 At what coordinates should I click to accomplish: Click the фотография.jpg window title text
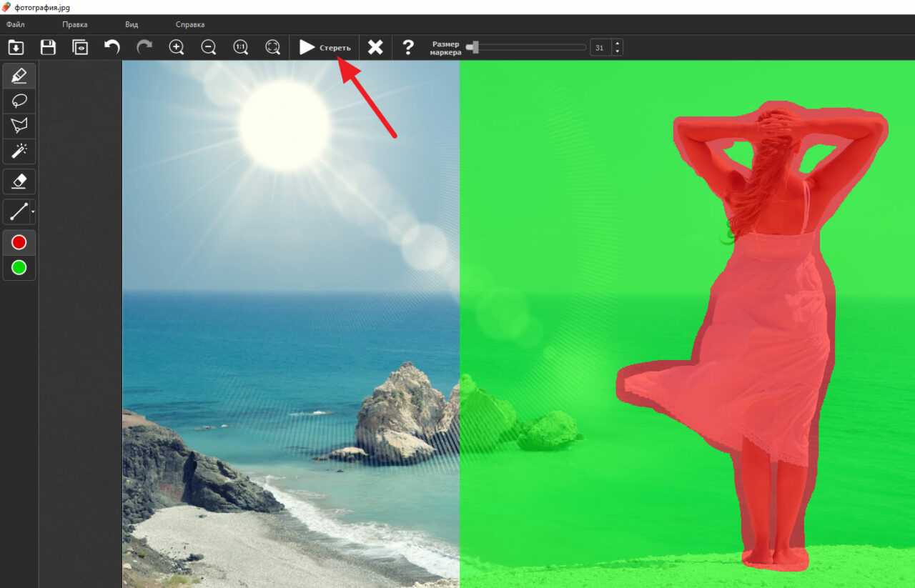[42, 7]
